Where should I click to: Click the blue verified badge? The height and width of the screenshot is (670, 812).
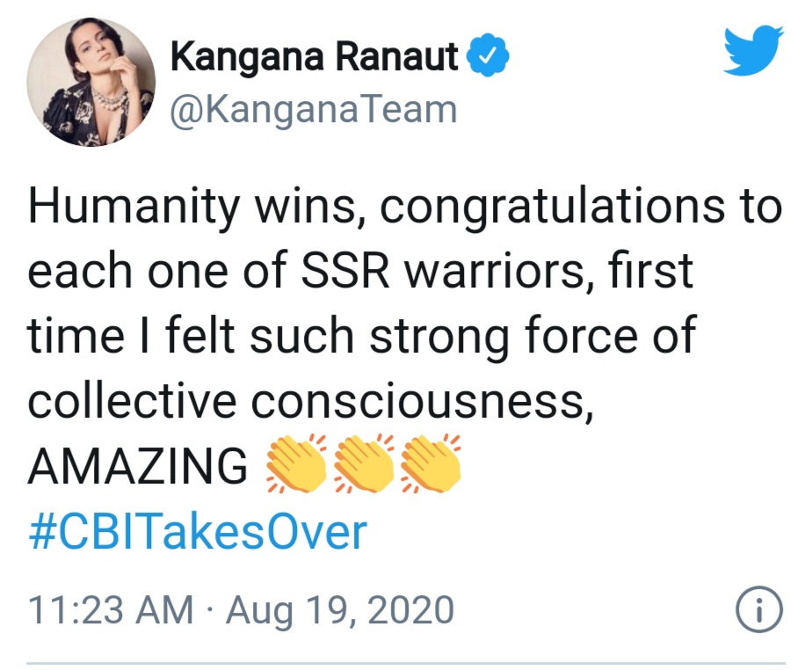coord(488,55)
